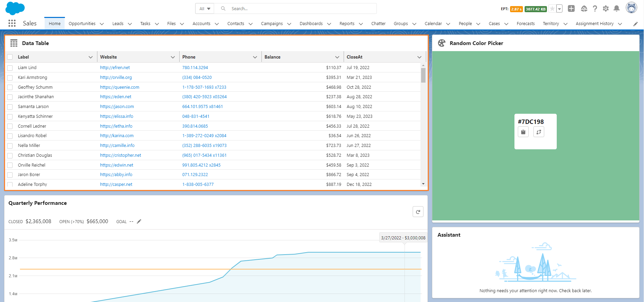Open Salesforce Help question mark icon
644x302 pixels.
tap(595, 8)
